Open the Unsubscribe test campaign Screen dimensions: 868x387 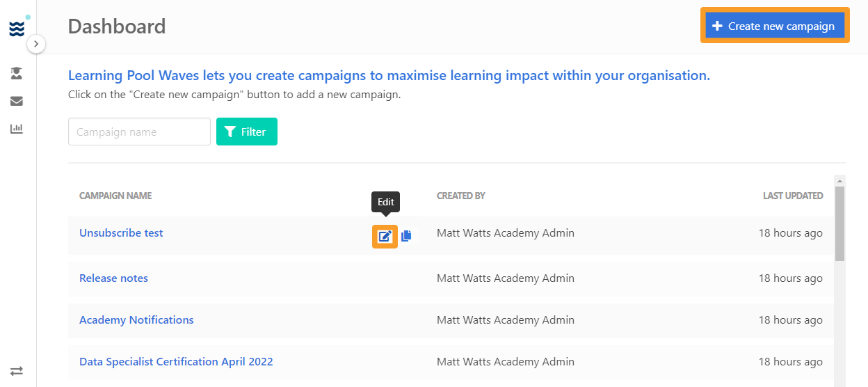pyautogui.click(x=121, y=232)
